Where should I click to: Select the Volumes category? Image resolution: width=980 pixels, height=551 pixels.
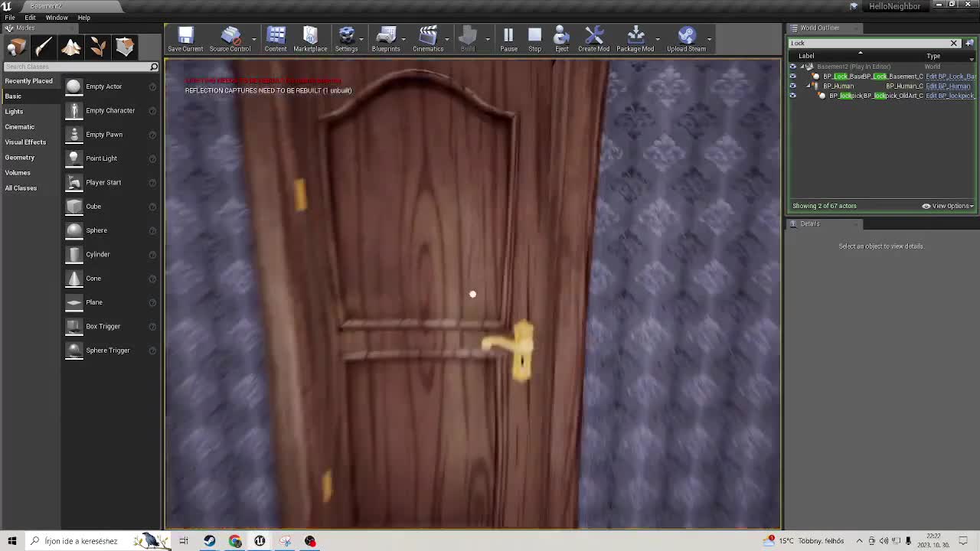(18, 173)
